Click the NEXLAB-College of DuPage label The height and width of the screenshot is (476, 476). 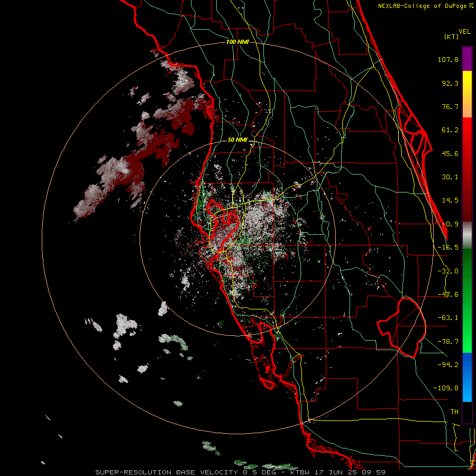pyautogui.click(x=425, y=6)
